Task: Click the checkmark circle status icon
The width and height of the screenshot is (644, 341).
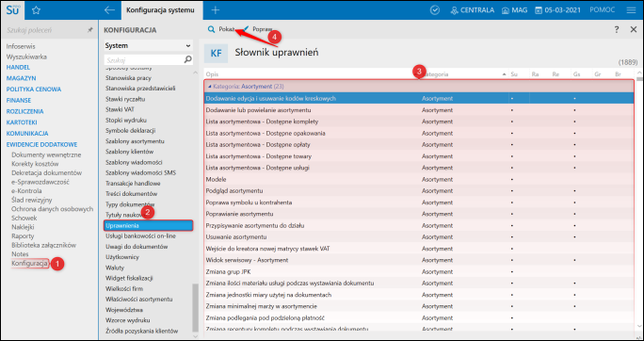Action: pyautogui.click(x=435, y=10)
